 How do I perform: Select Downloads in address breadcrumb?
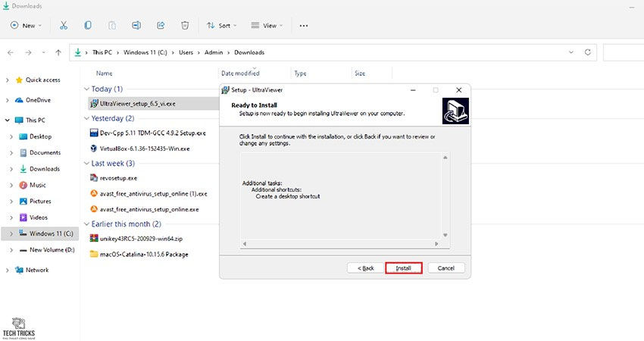[249, 52]
